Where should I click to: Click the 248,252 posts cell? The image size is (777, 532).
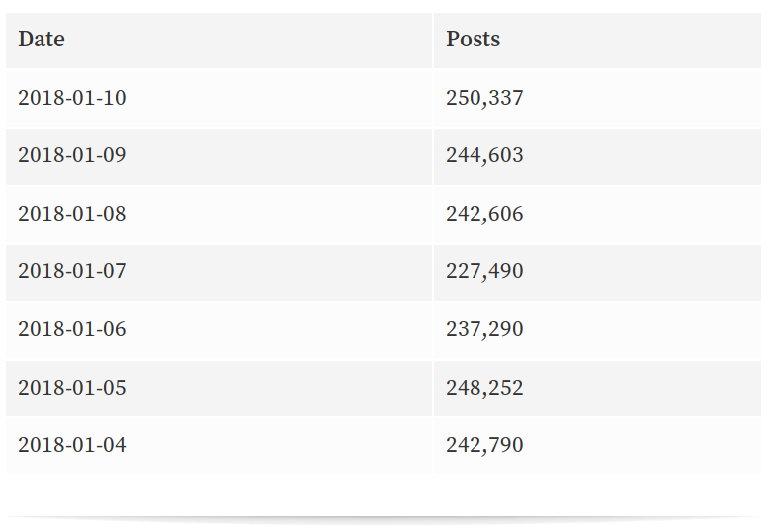click(484, 387)
